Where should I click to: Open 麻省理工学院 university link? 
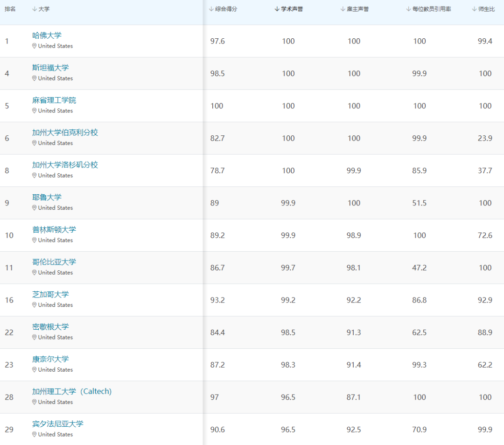[54, 100]
